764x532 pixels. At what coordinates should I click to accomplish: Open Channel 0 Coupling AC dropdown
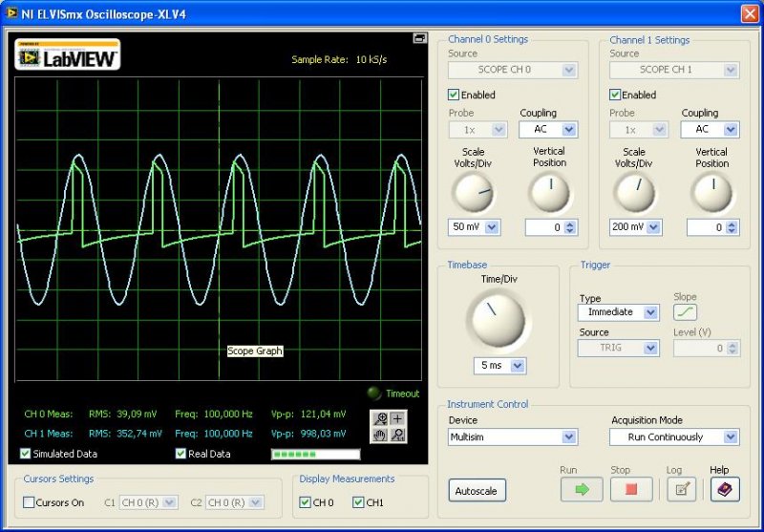pyautogui.click(x=548, y=130)
